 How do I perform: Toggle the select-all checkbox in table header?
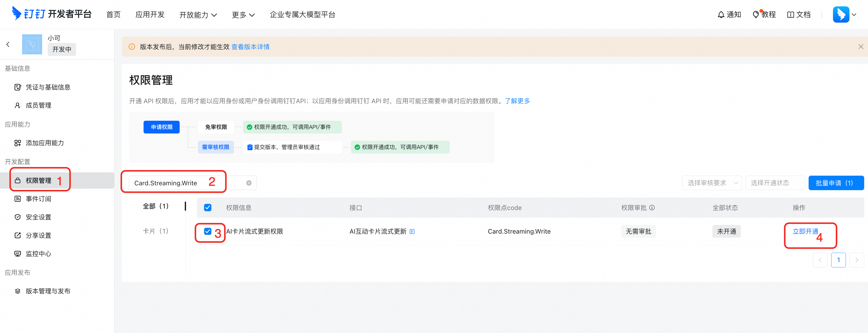[208, 207]
